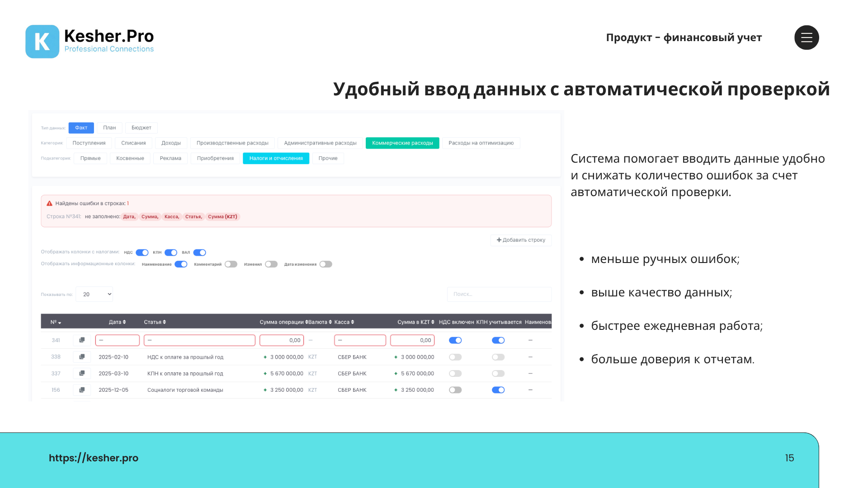
Task: Toggle the НДС tax column switch
Action: pos(142,253)
